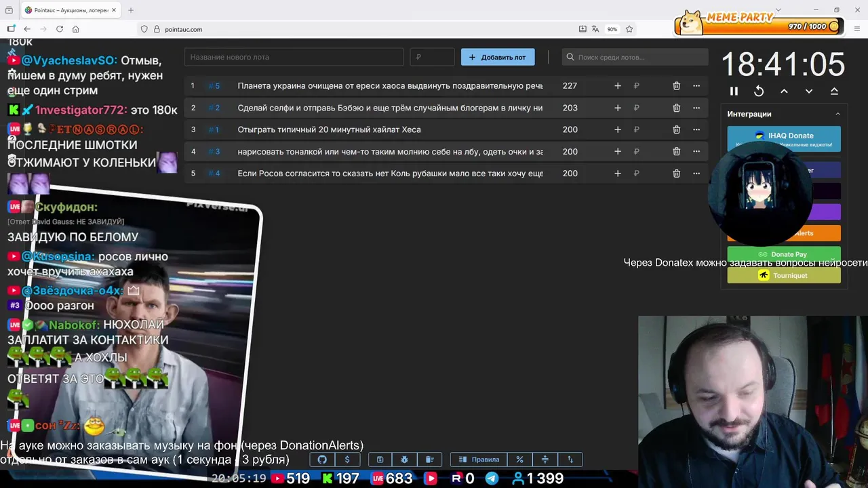The width and height of the screenshot is (868, 488).
Task: Add amount to lot Если Росов
Action: [x=617, y=174]
